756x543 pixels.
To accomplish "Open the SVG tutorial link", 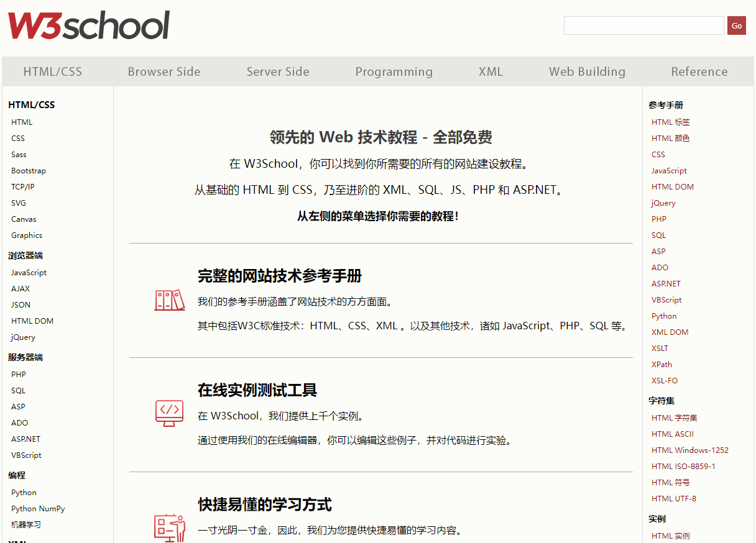I will point(19,203).
